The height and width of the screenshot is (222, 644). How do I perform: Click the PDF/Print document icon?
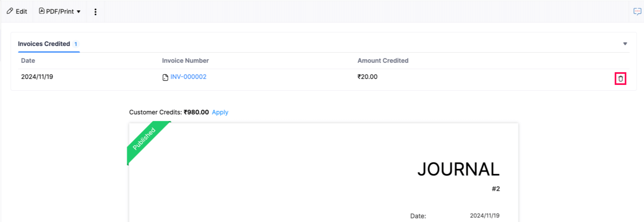point(41,11)
